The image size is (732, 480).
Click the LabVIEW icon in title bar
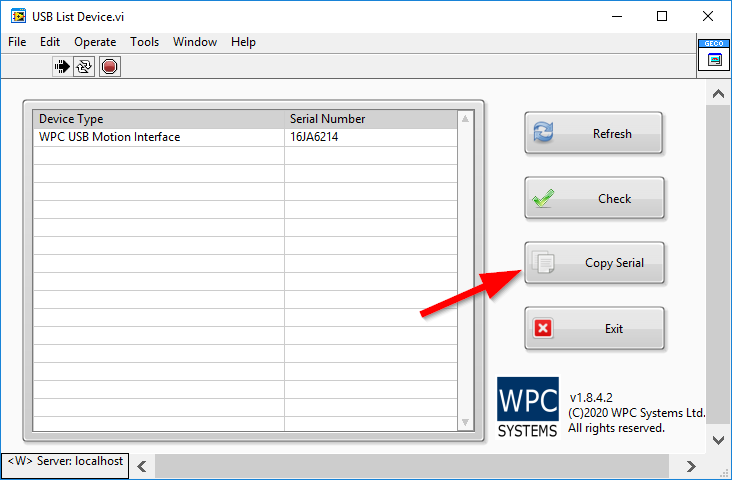(17, 16)
